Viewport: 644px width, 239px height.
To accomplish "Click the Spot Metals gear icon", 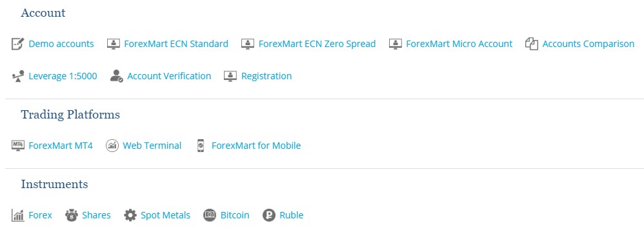I will 130,215.
